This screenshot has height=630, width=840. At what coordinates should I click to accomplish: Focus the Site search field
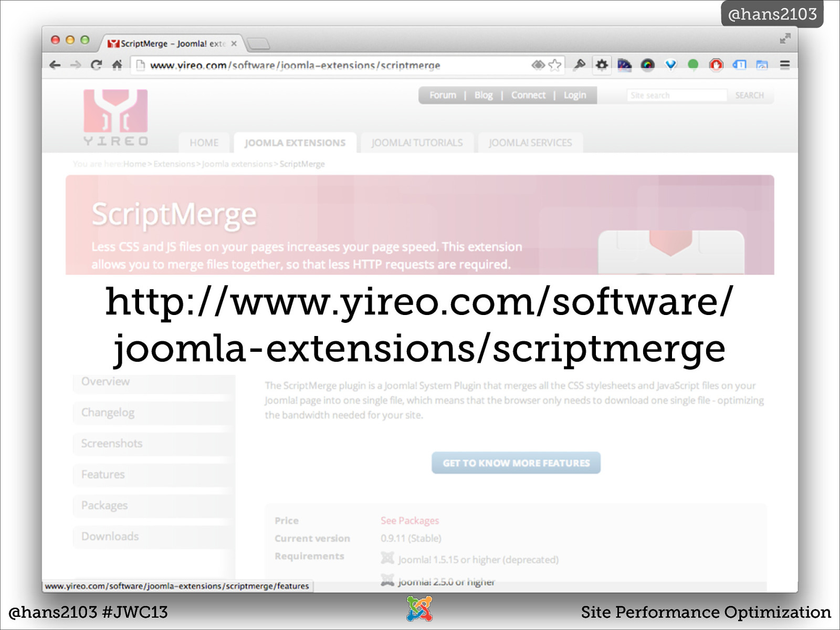[x=677, y=95]
